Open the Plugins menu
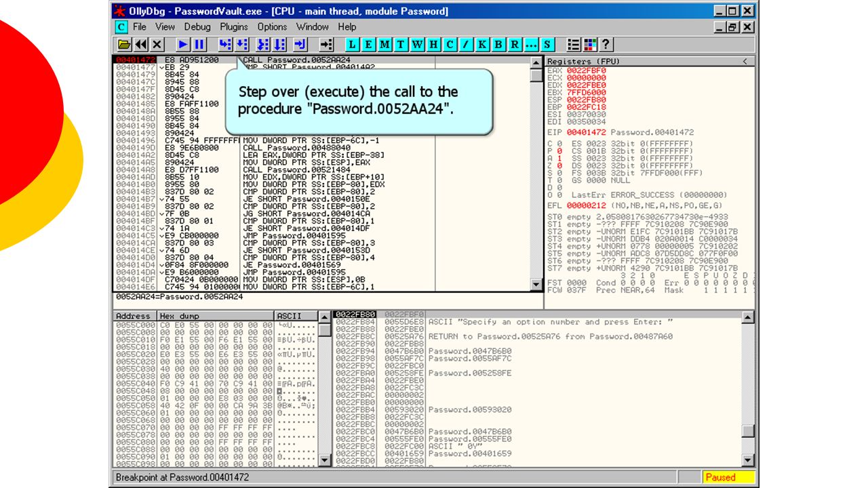 pos(234,27)
